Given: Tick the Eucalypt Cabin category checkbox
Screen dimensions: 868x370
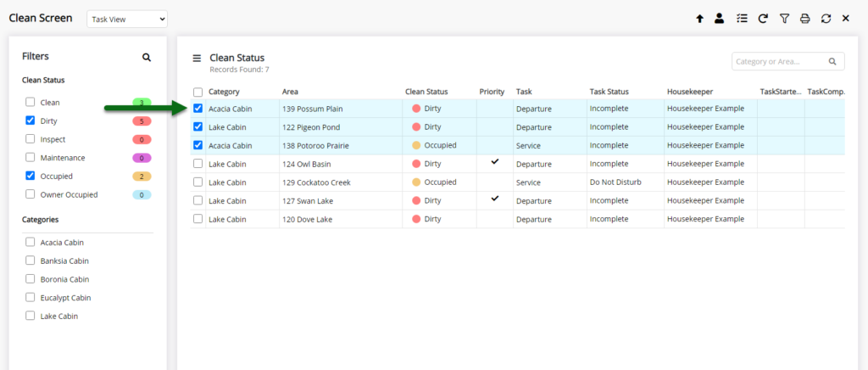Looking at the screenshot, I should (x=31, y=297).
